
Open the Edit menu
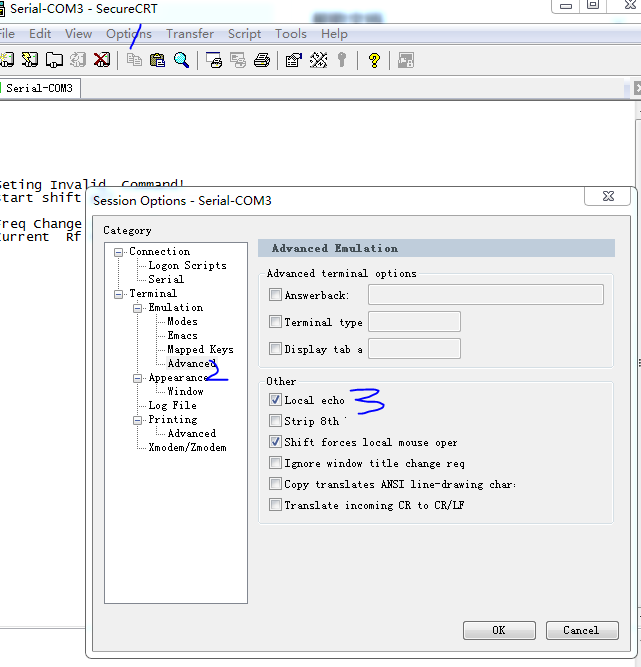click(40, 34)
